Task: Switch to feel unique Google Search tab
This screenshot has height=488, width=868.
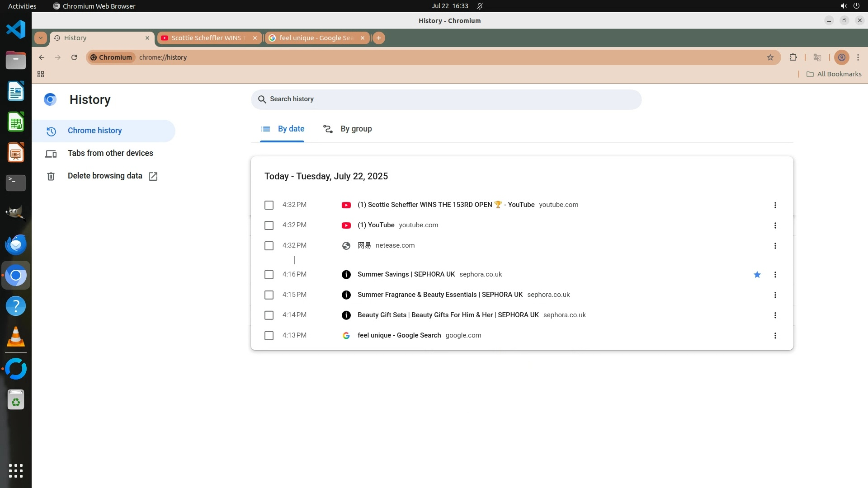Action: [316, 38]
